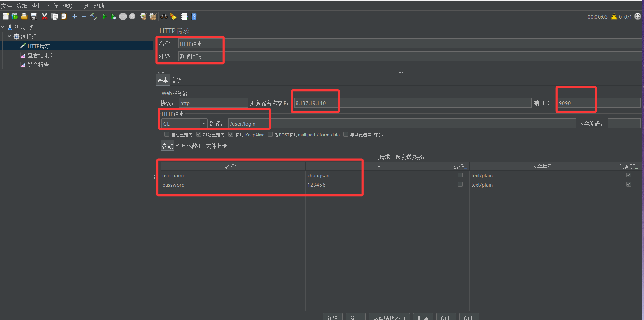Open the 文件 menu
Image resolution: width=644 pixels, height=320 pixels.
tap(6, 6)
